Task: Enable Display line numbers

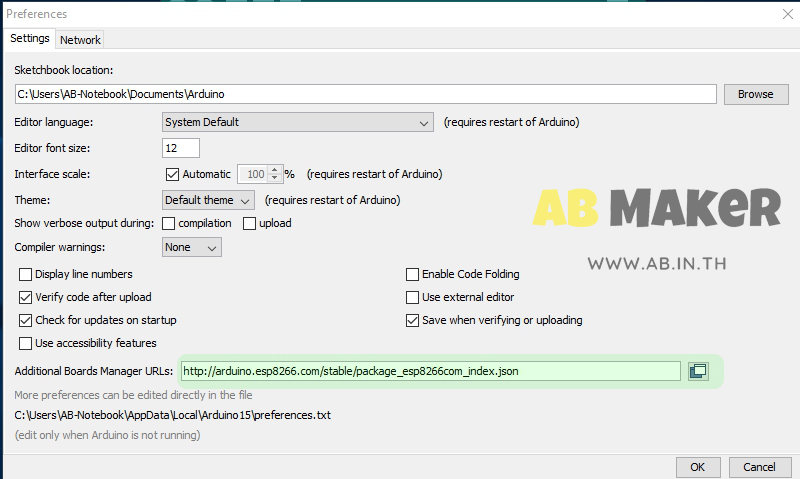Action: pyautogui.click(x=25, y=274)
